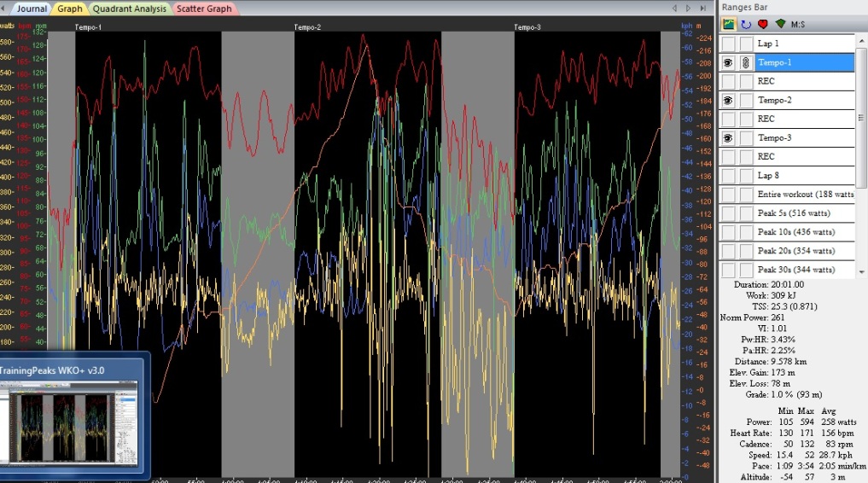Click the TrainingPeaks WKO+ window thumbnail preview

73,423
